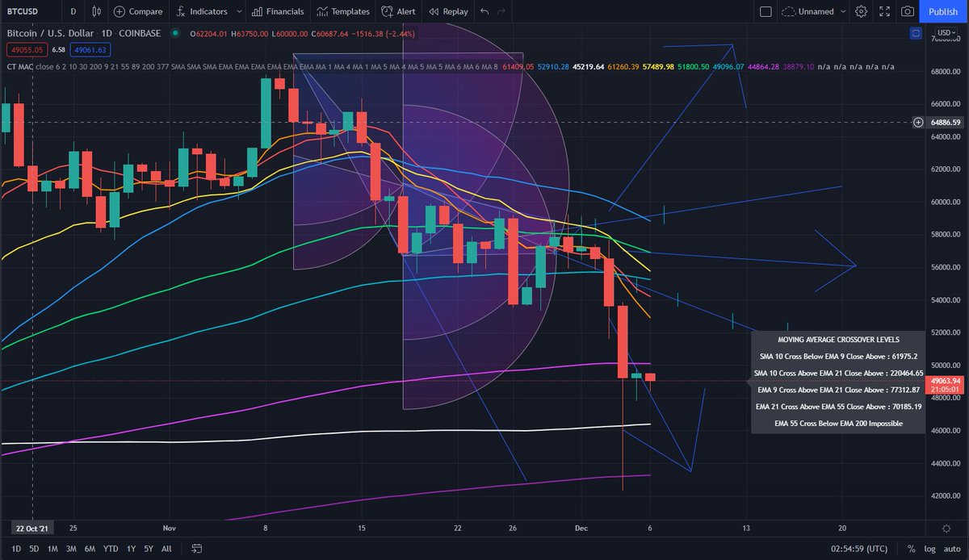Click the orange 61260.39 indicator value
Viewport: 969px width, 560px height.
coord(622,67)
